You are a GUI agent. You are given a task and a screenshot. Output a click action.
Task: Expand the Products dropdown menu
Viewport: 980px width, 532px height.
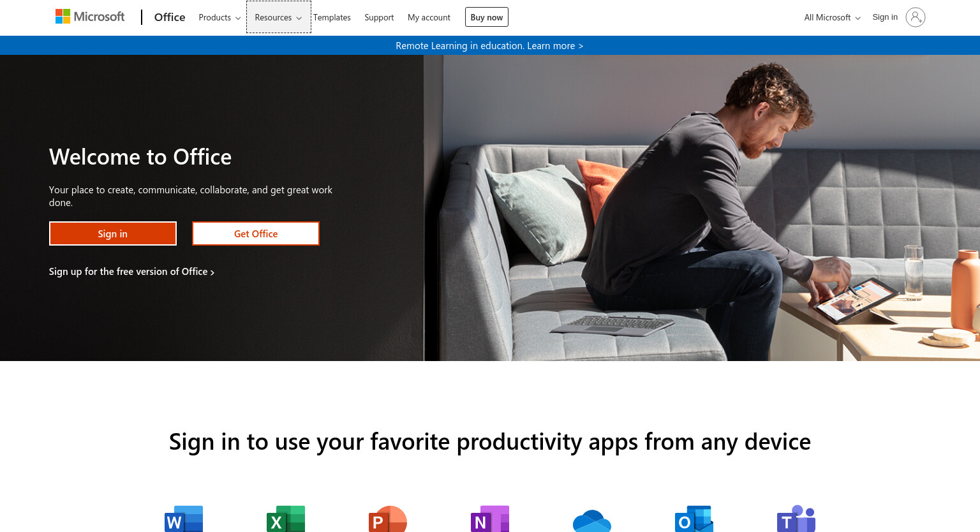(219, 17)
